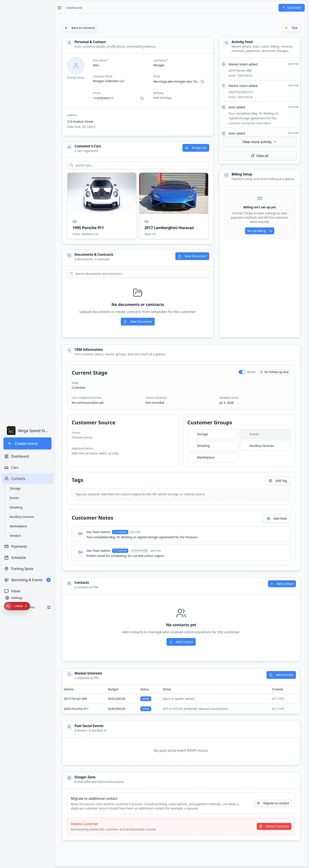Screen dimensions: 309x868
Task: Toggle the Events customer group
Action: point(265,434)
